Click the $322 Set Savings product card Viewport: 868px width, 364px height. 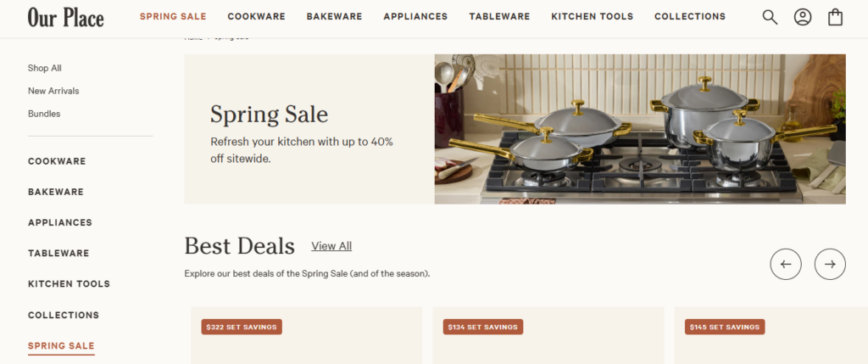click(306, 336)
